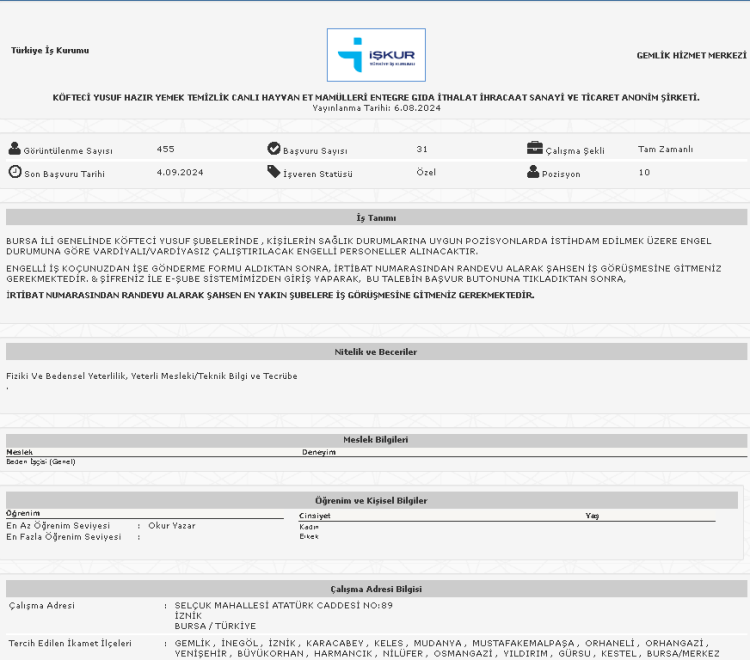Viewport: 750px width, 660px height.
Task: Click the checkmark icon beside Başvuru Sayısı
Action: click(274, 149)
